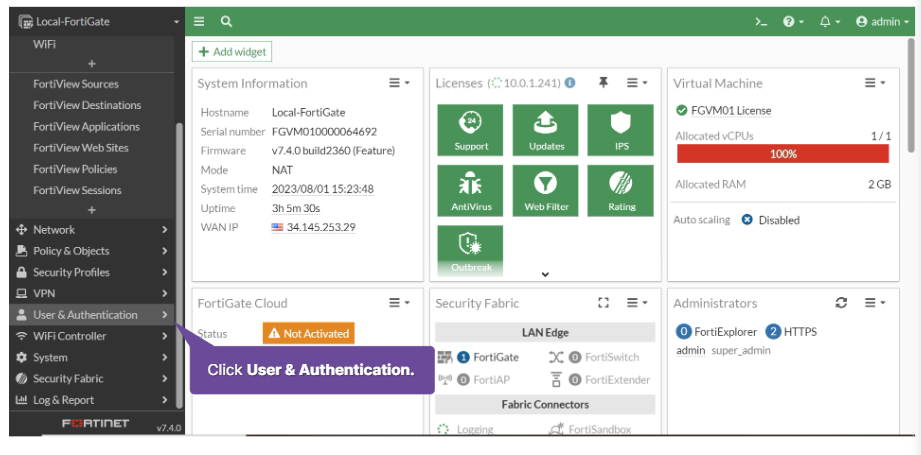Open the search magnifier icon

tap(226, 22)
